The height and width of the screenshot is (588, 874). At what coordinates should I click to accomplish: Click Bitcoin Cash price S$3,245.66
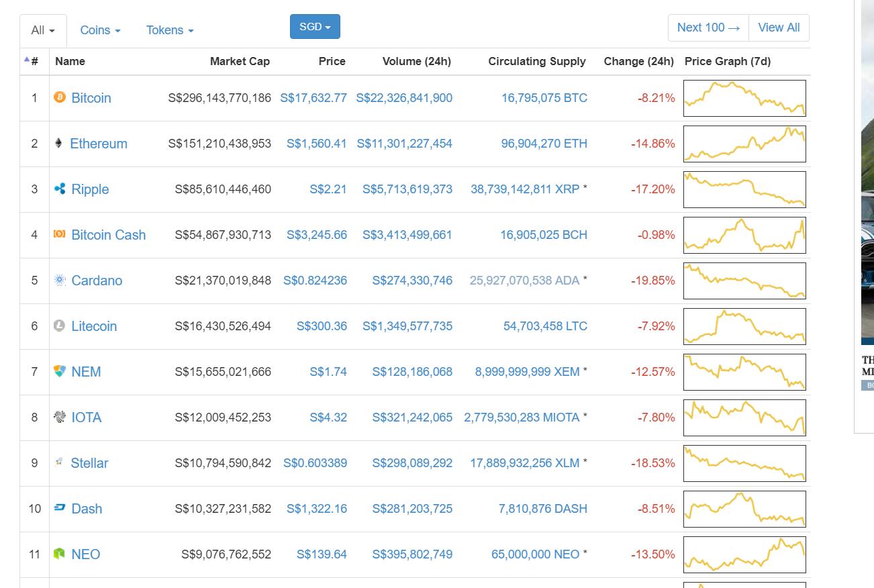pos(317,235)
